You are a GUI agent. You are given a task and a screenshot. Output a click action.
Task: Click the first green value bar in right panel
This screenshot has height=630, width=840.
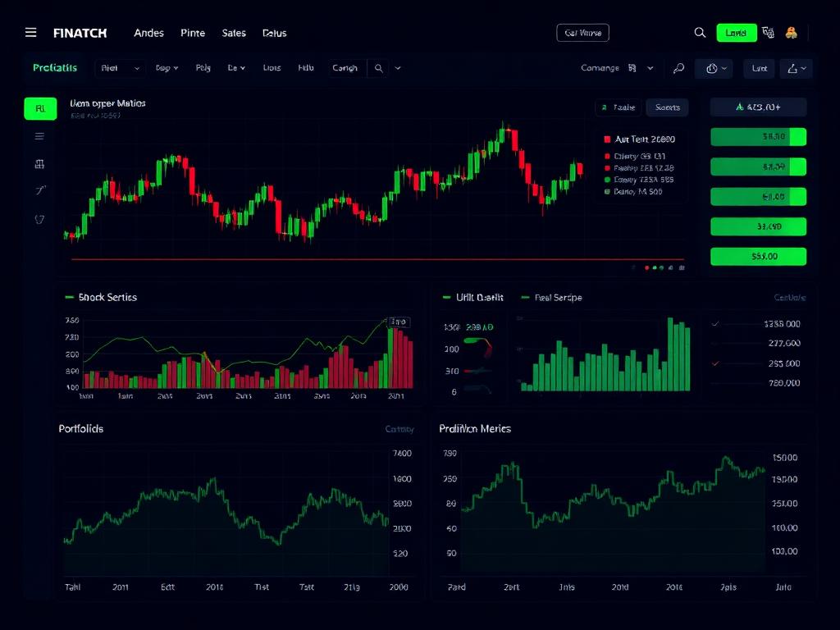coord(758,137)
